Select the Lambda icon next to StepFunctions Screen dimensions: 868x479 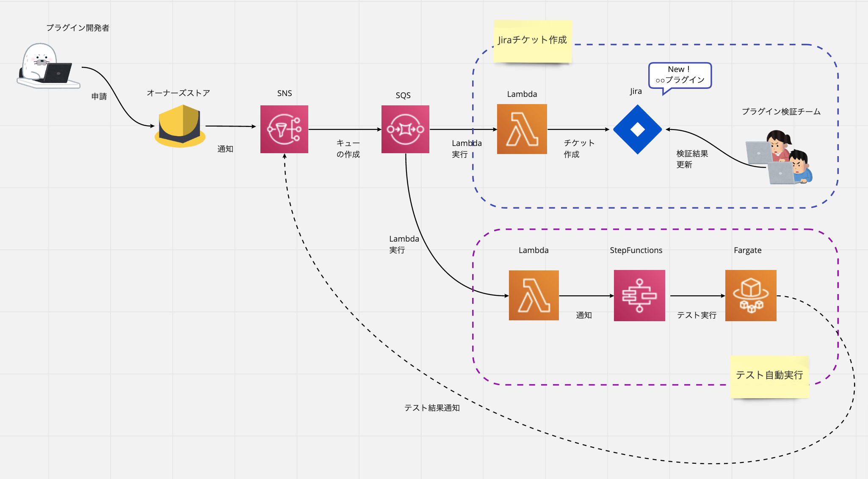[534, 295]
